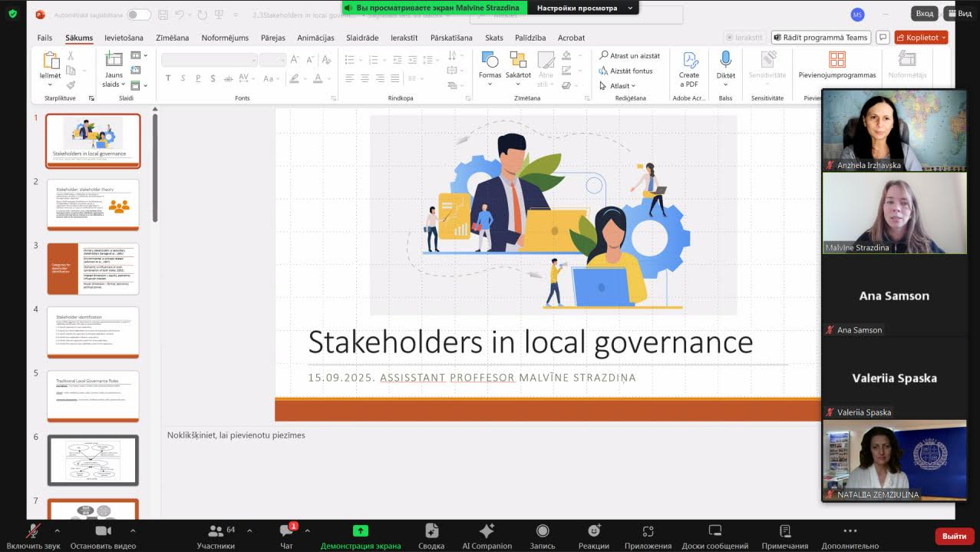Image resolution: width=980 pixels, height=552 pixels.
Task: Switch to the Noformējums tab
Action: [225, 38]
